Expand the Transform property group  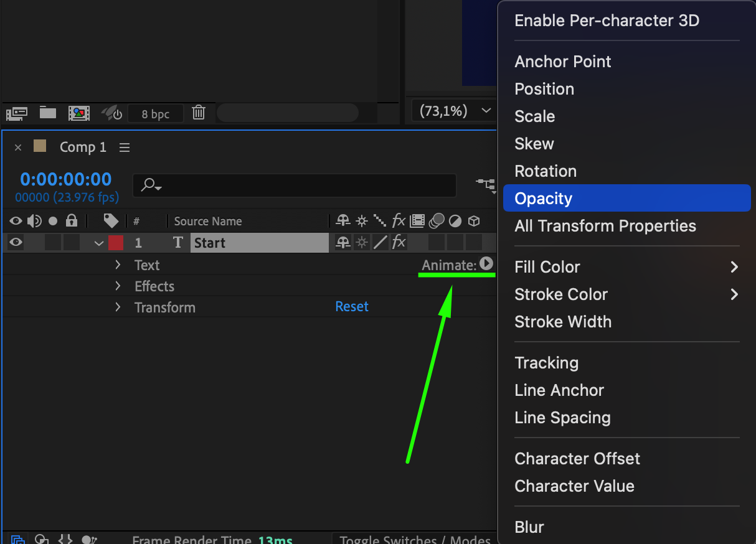118,307
